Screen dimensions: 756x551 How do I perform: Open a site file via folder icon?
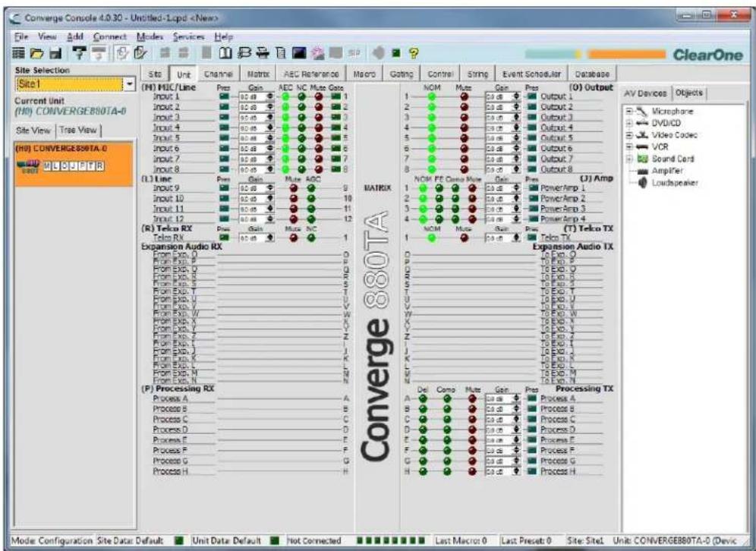point(36,53)
